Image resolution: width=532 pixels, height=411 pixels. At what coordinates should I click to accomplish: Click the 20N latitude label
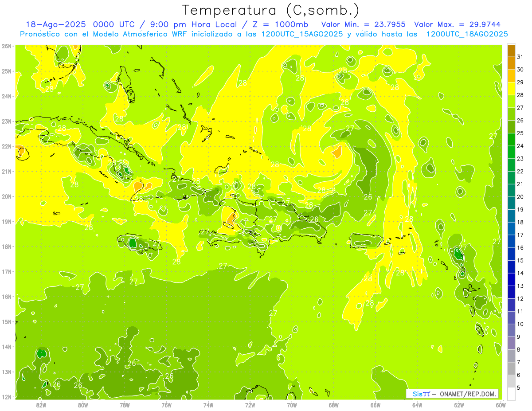tap(6, 196)
